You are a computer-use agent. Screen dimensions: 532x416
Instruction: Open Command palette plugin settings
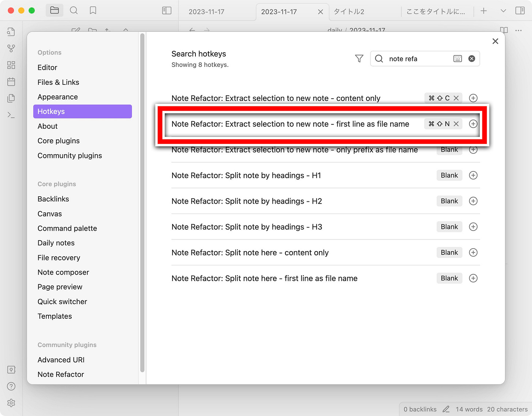point(83,228)
